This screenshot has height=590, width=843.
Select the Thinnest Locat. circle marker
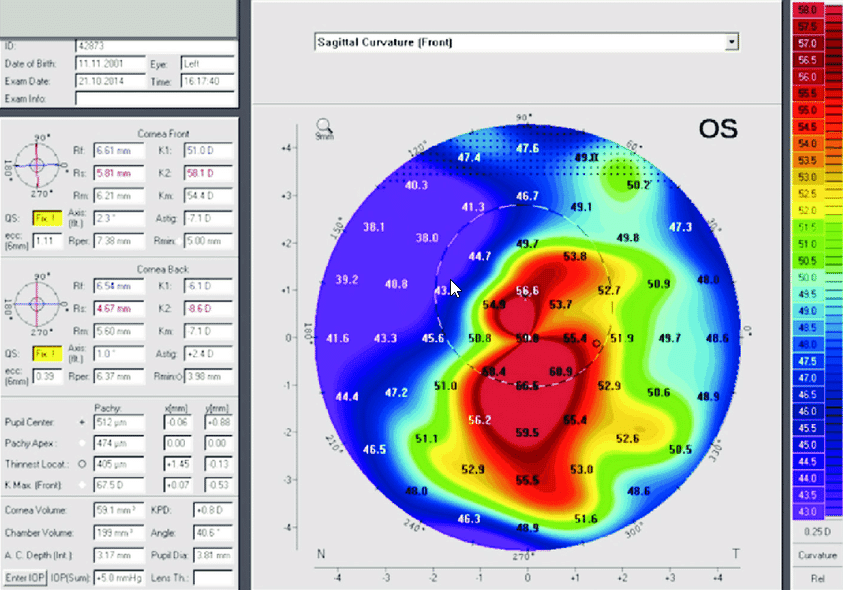[x=82, y=464]
